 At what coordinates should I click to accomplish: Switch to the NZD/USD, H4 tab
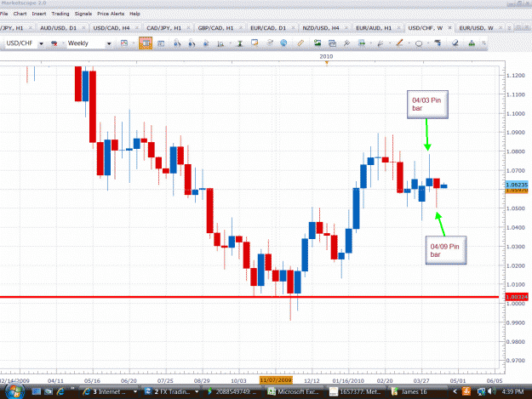[321, 28]
